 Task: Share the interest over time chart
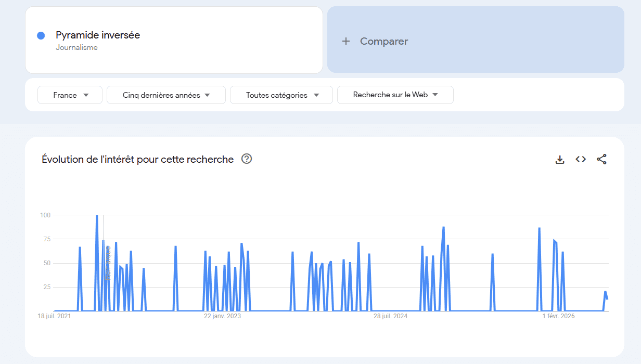tap(601, 159)
